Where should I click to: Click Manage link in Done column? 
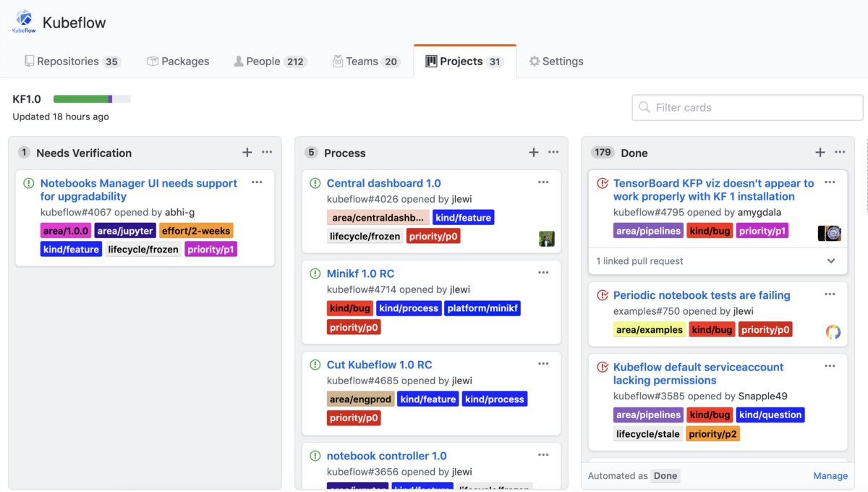pyautogui.click(x=830, y=476)
